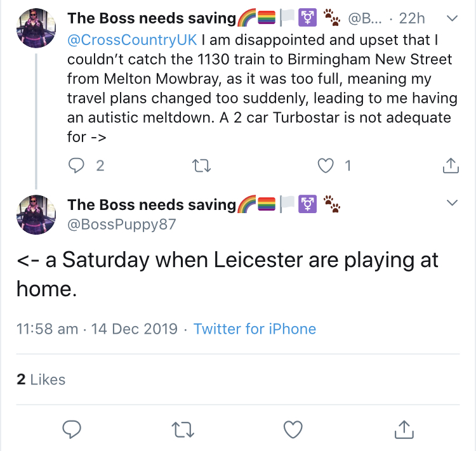Retweet the first tweet mentioning CrossCountryUK

201,166
